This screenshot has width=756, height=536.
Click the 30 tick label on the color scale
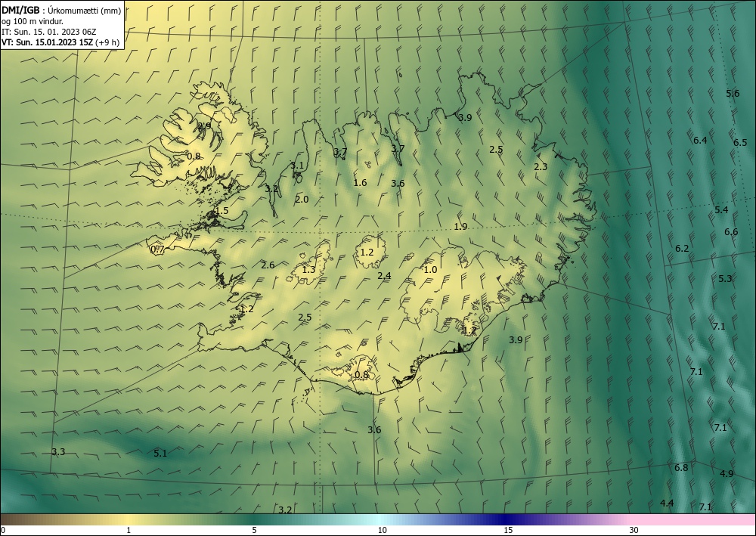click(634, 530)
